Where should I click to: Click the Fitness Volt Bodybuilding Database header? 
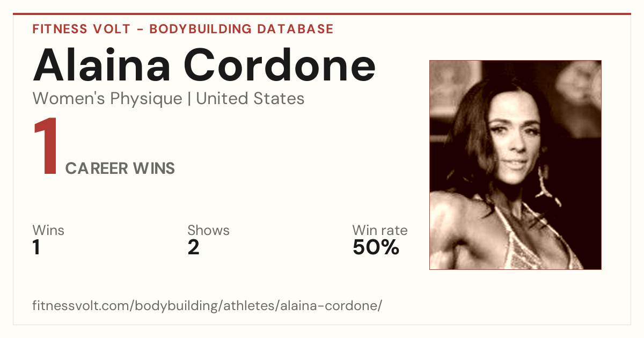pyautogui.click(x=183, y=29)
